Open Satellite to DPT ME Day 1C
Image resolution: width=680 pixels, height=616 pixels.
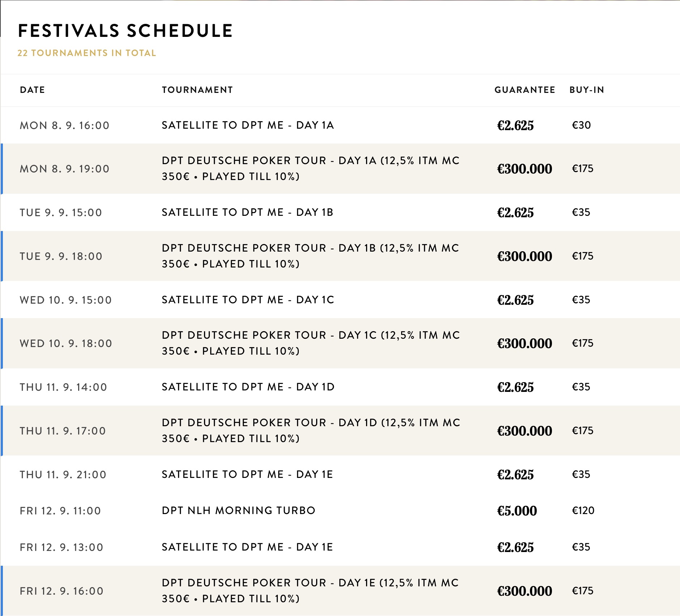tap(248, 300)
